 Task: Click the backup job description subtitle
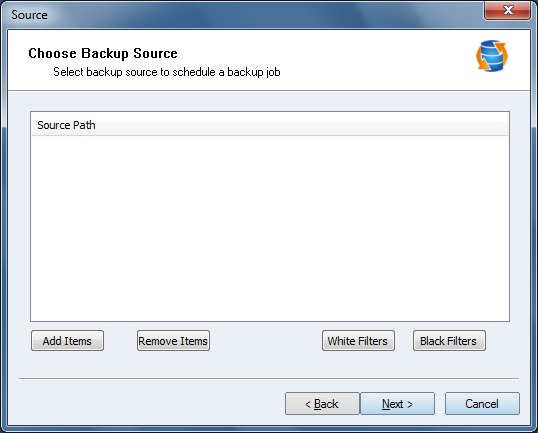click(x=167, y=72)
